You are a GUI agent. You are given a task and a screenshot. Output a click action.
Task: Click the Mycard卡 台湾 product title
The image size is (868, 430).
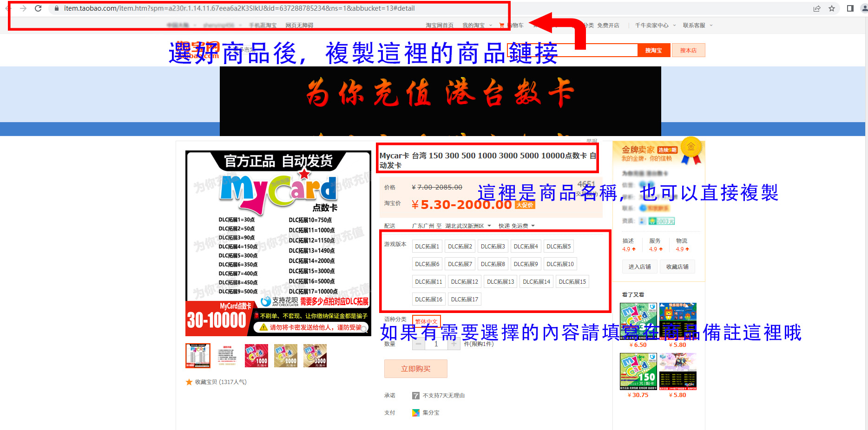click(487, 160)
